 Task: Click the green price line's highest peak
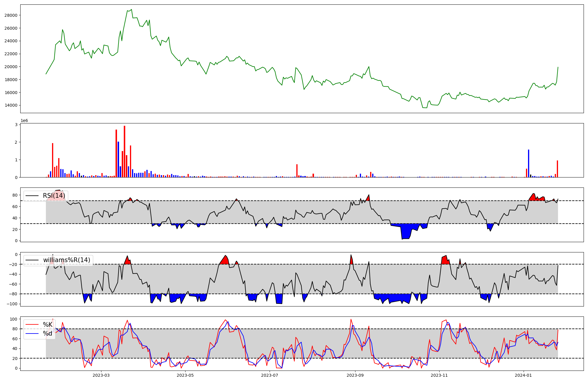tap(131, 9)
